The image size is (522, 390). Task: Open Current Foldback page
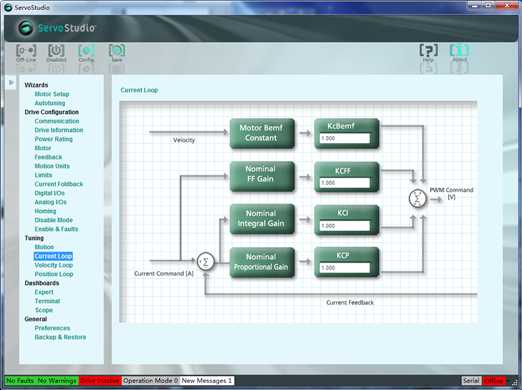pos(59,184)
